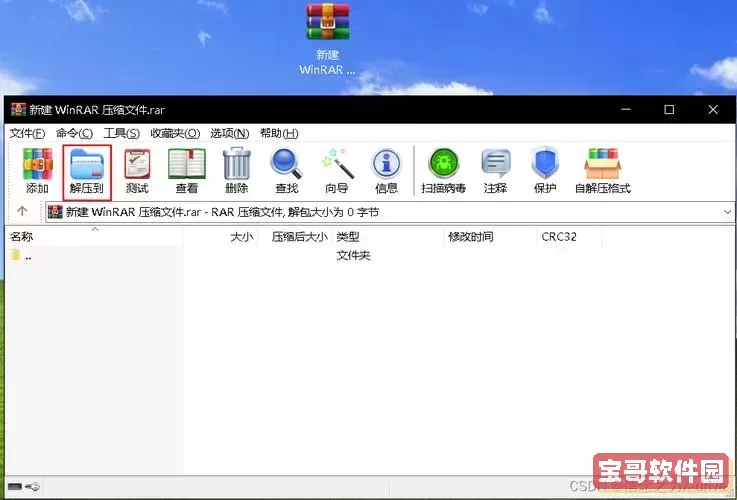Click the 文件夹 type cell
This screenshot has width=737, height=500.
353,256
